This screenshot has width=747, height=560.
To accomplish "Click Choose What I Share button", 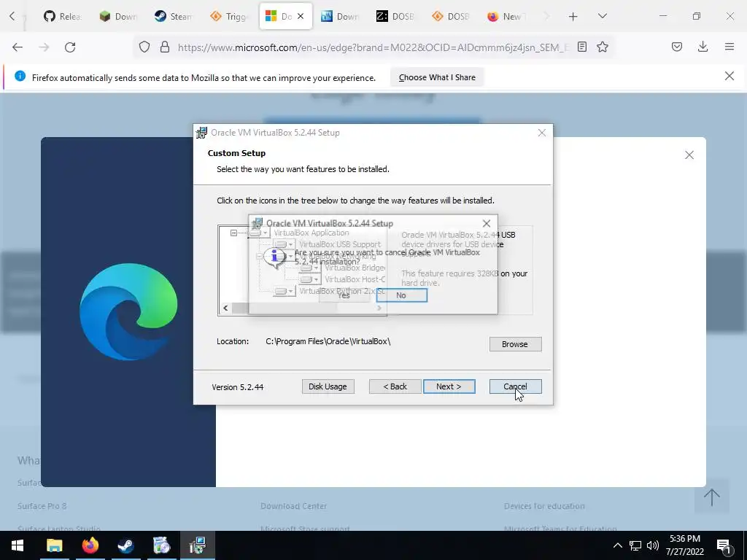I will [437, 77].
